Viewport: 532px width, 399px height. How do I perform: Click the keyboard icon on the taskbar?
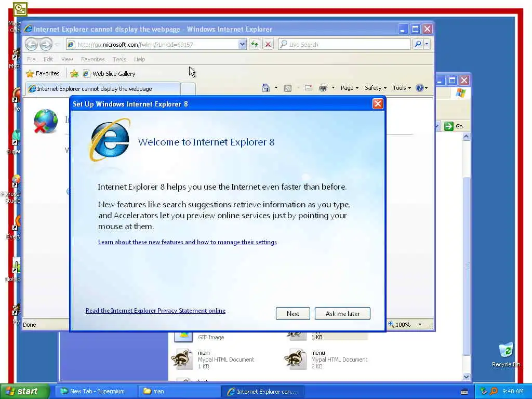(464, 392)
